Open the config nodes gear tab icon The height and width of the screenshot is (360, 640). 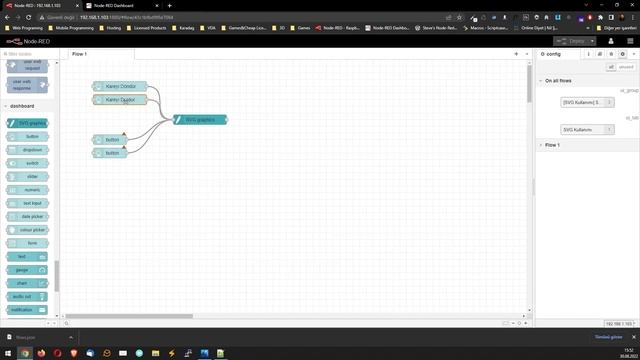tap(622, 54)
